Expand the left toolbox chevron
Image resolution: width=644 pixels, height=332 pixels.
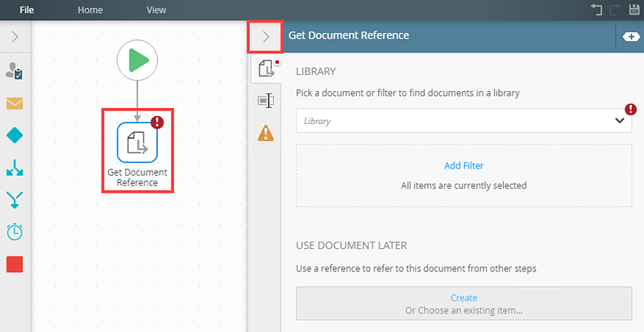15,37
